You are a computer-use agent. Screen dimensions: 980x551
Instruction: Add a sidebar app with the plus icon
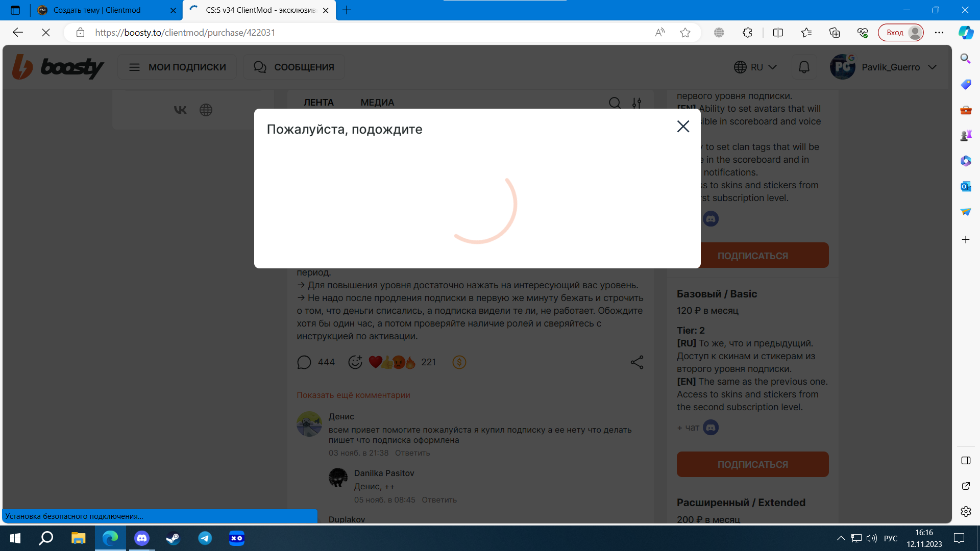pos(965,239)
